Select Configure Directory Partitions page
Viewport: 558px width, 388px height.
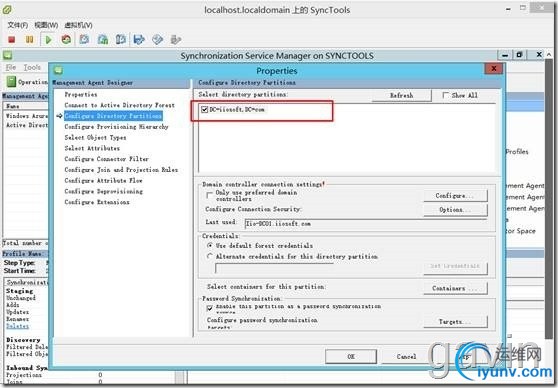coord(113,116)
